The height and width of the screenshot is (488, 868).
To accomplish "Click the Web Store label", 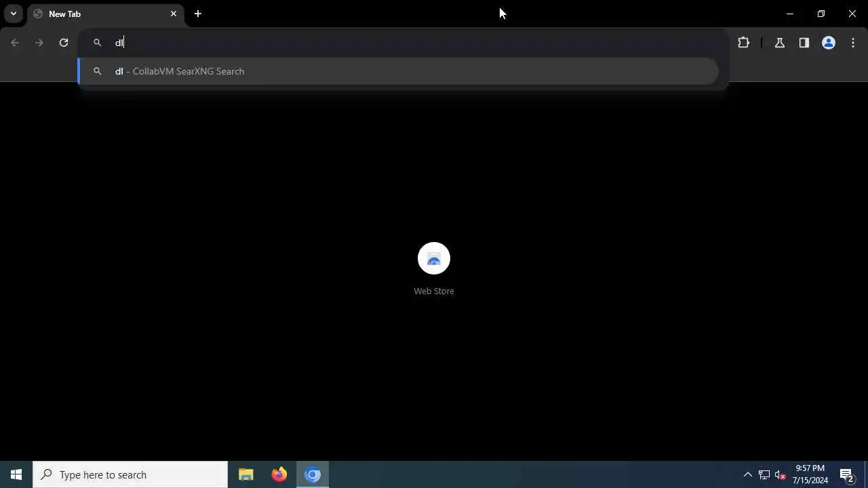I will click(434, 291).
